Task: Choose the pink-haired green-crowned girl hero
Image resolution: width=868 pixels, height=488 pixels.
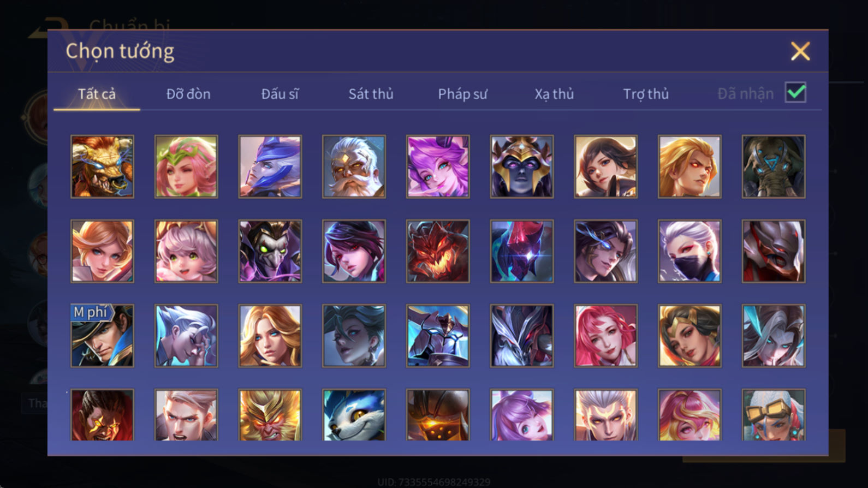Action: coord(186,166)
